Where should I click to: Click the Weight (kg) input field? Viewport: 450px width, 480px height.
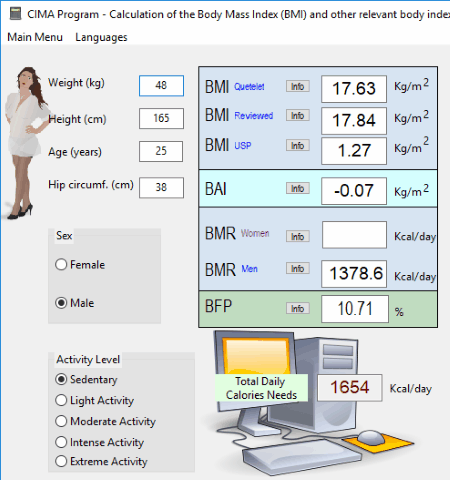(161, 86)
